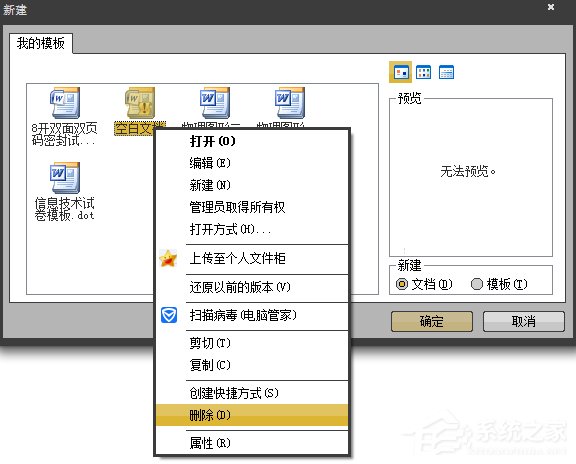Choose 剪切(T) from context menu
Viewport: 576px width, 464px height.
pos(252,343)
